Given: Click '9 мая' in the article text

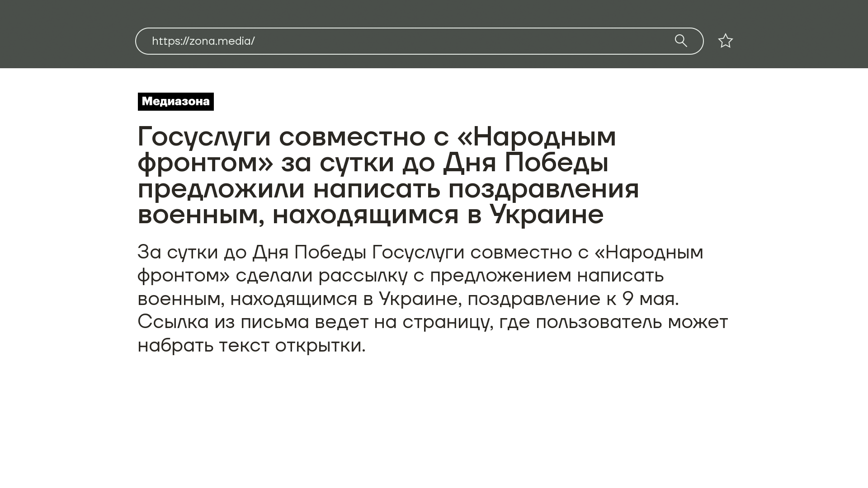Looking at the screenshot, I should [649, 299].
